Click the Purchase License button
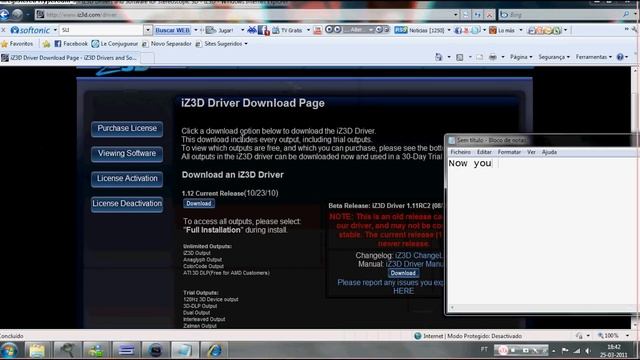640x360 pixels. tap(127, 129)
